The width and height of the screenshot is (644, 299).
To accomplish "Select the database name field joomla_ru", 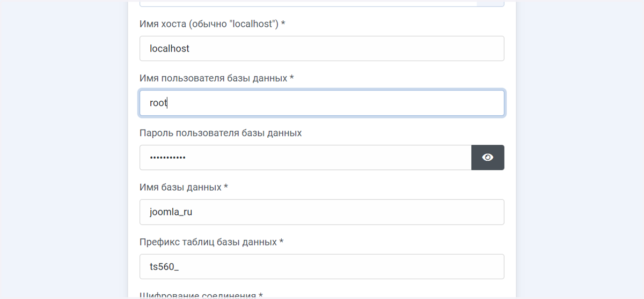I will coord(321,212).
